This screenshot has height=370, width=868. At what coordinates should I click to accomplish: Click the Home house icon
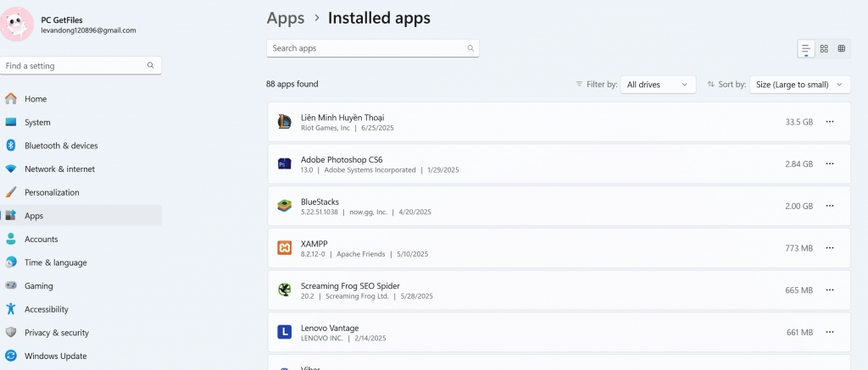pyautogui.click(x=10, y=99)
